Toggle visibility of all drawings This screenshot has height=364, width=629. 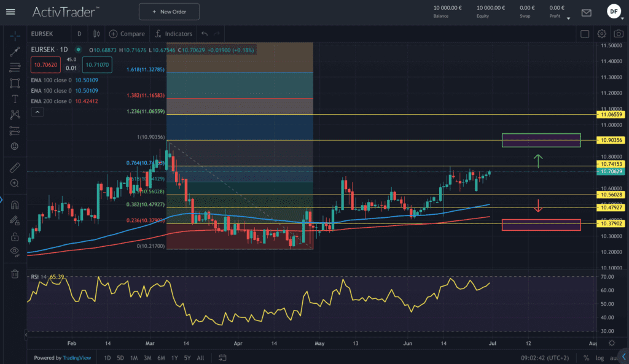point(15,252)
